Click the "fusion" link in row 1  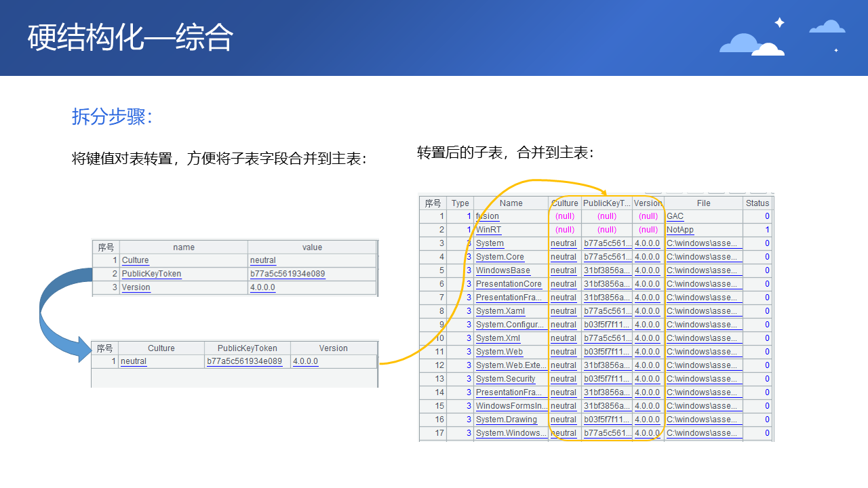click(487, 216)
